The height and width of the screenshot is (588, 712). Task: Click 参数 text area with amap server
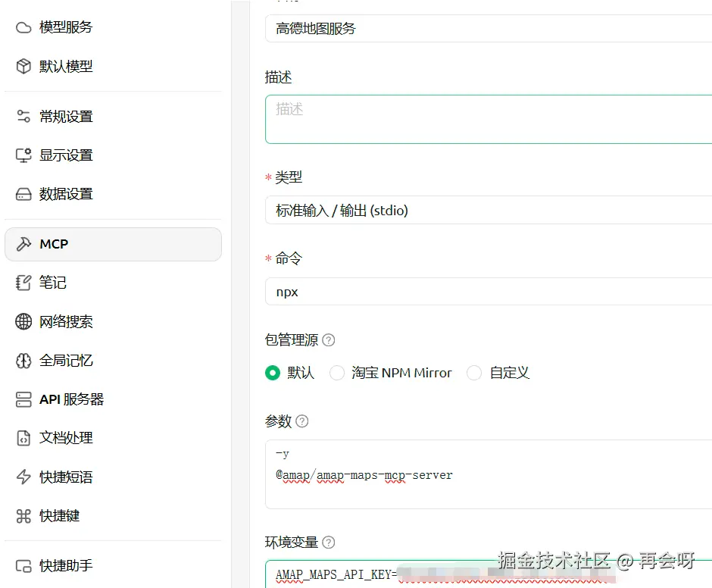pyautogui.click(x=489, y=474)
